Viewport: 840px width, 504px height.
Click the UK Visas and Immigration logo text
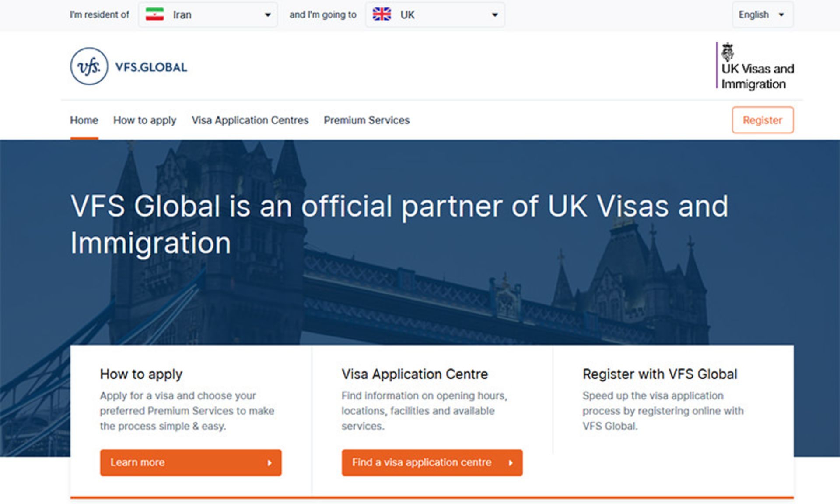point(757,76)
